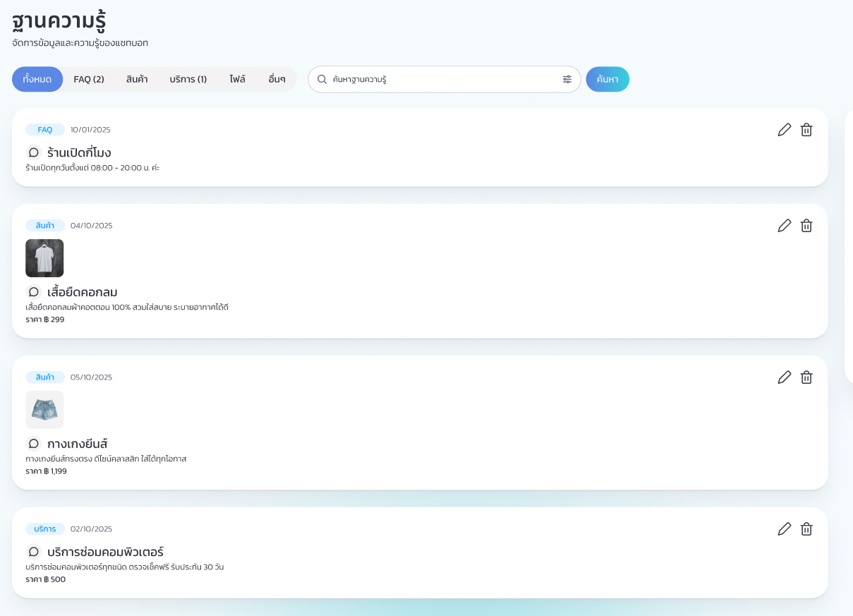This screenshot has height=616, width=853.
Task: Open the search filter adjustment control
Action: tap(567, 79)
